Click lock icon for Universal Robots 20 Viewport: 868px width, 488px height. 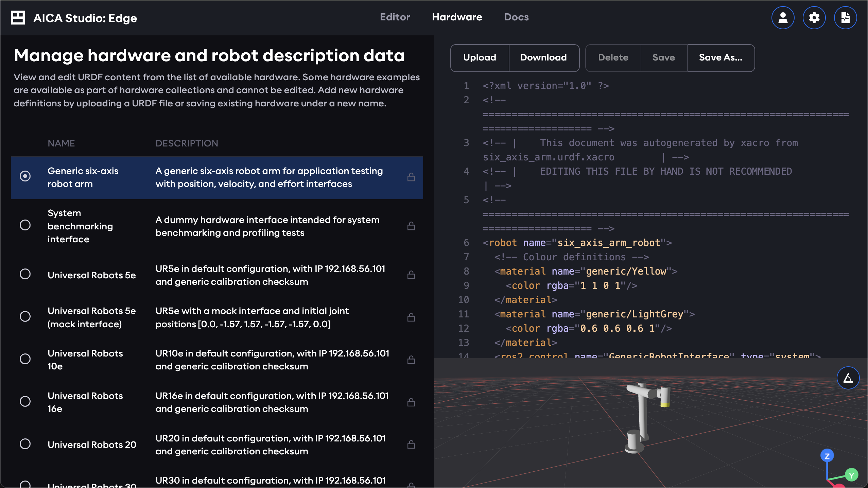coord(411,445)
